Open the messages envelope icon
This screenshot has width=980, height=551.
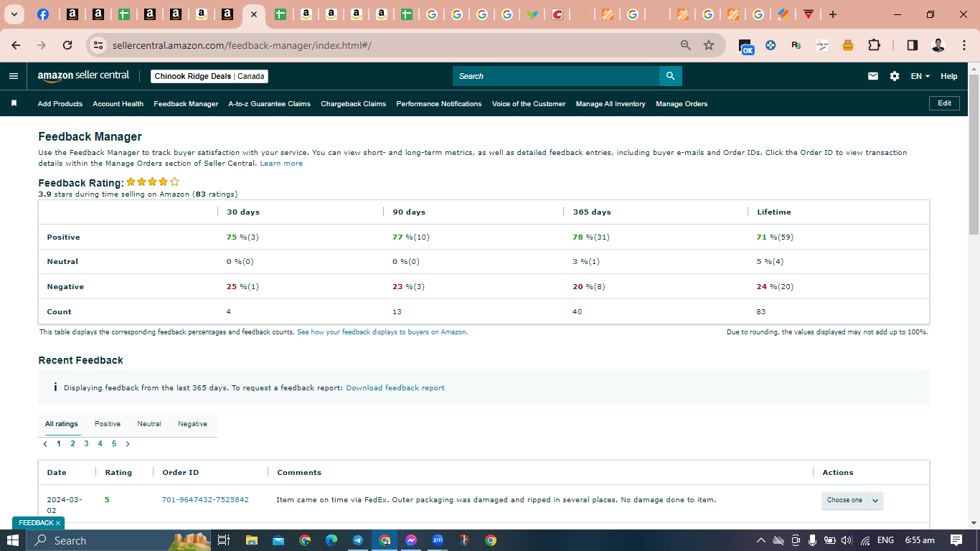coord(873,76)
